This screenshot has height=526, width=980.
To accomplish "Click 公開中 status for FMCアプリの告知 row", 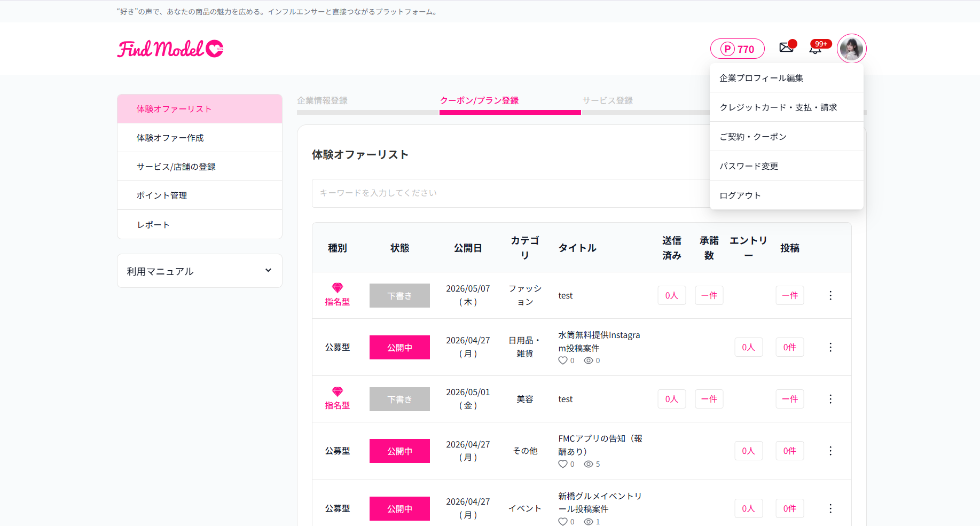I will 399,451.
